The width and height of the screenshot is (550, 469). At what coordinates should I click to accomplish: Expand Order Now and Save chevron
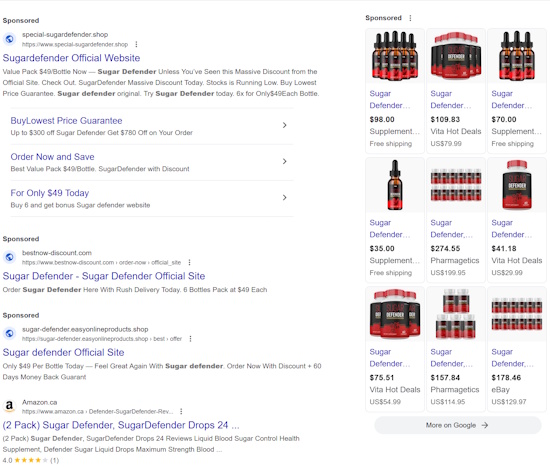click(284, 161)
